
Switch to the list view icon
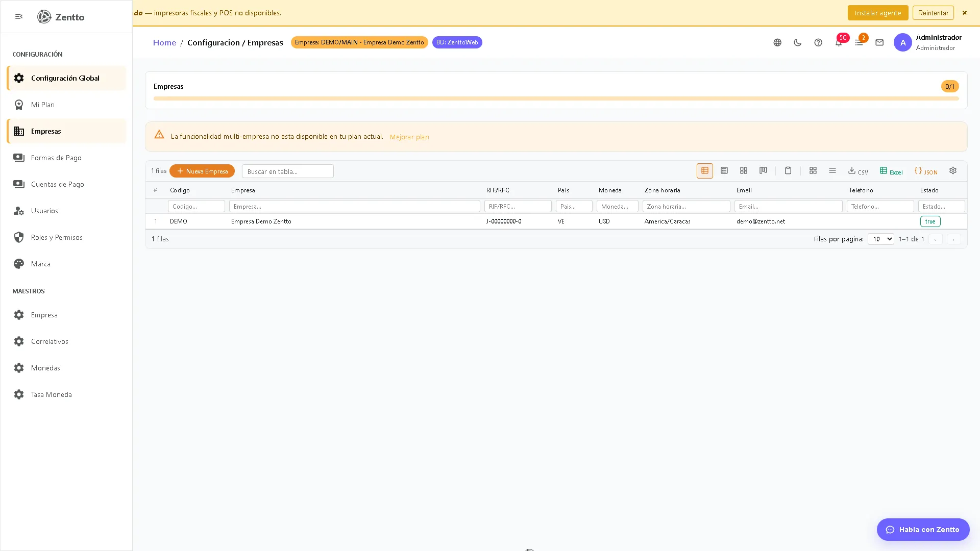point(724,171)
